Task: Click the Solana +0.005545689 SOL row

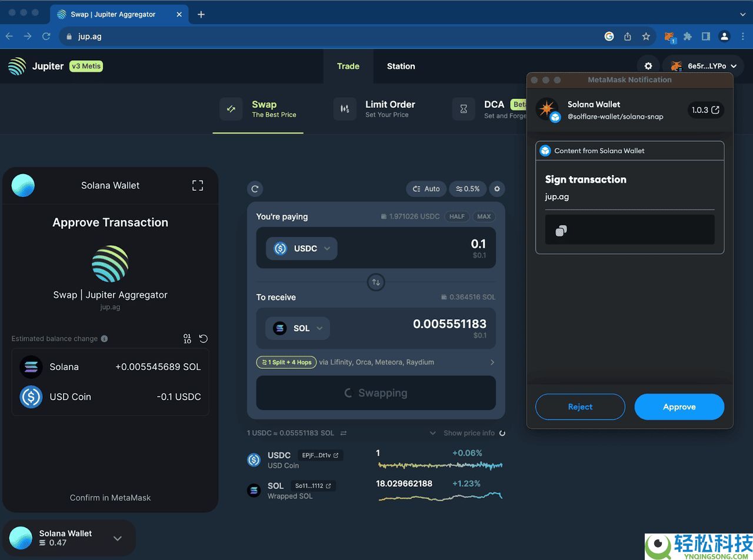Action: click(x=110, y=367)
